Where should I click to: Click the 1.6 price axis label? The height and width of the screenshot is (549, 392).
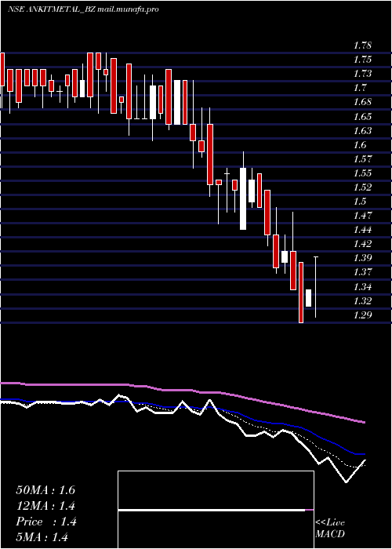tap(360, 144)
